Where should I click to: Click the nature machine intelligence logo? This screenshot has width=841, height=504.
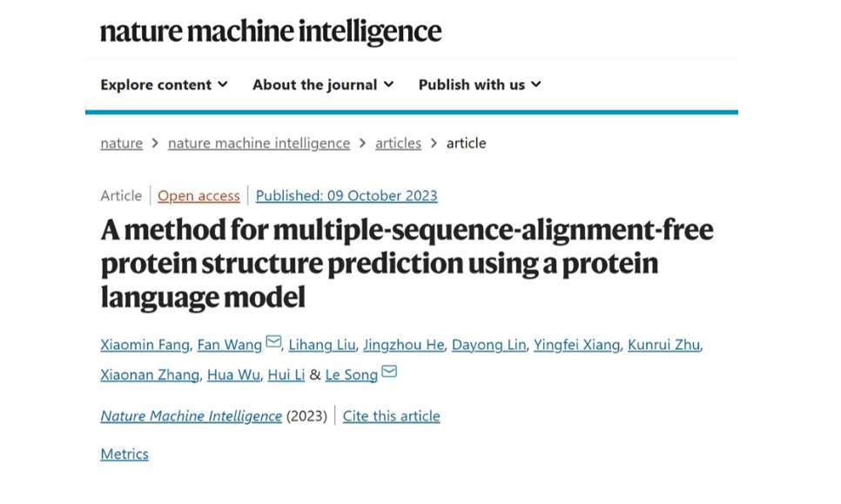tap(271, 32)
